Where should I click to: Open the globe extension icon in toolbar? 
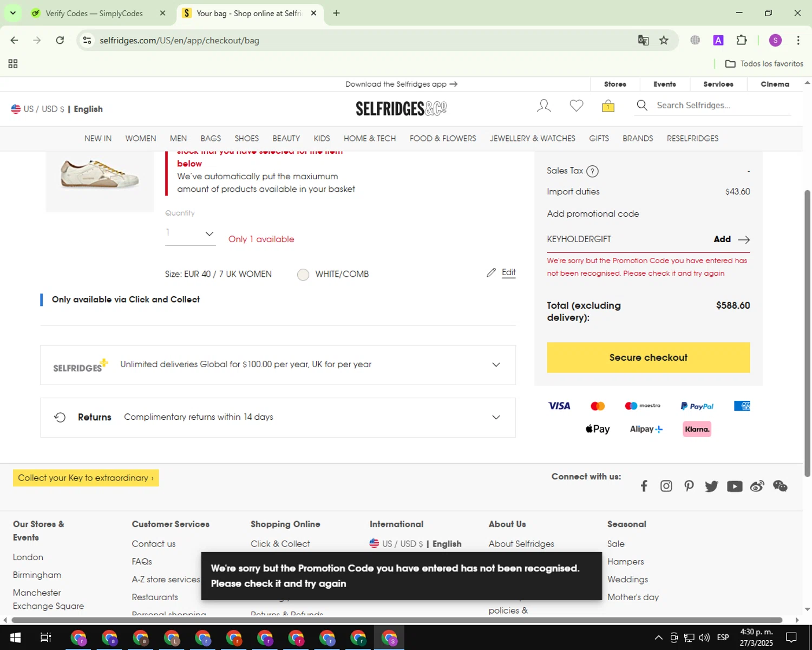coord(695,40)
